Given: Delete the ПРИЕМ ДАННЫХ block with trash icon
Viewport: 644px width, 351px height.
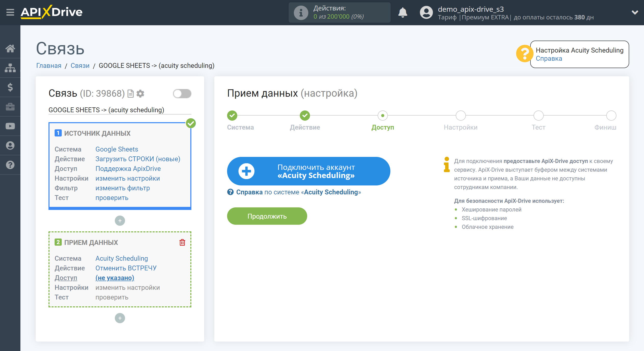Looking at the screenshot, I should [182, 242].
